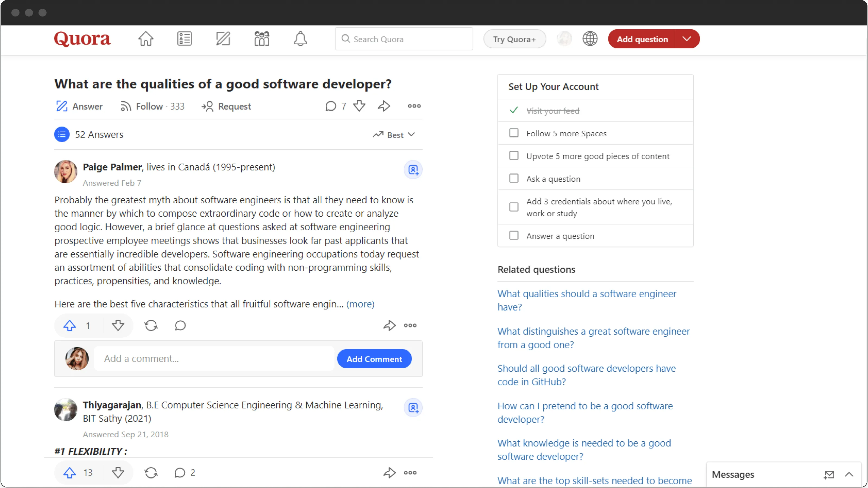Click the language/globe icon
868x488 pixels.
click(x=590, y=39)
